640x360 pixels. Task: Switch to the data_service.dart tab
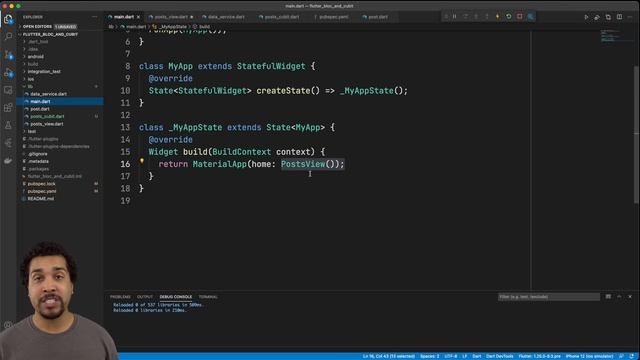[226, 17]
